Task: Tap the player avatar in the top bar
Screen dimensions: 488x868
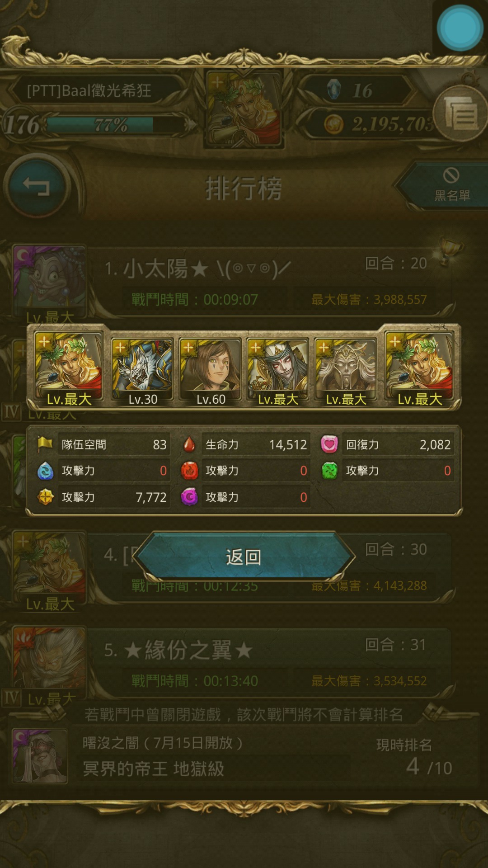Action: (x=244, y=108)
